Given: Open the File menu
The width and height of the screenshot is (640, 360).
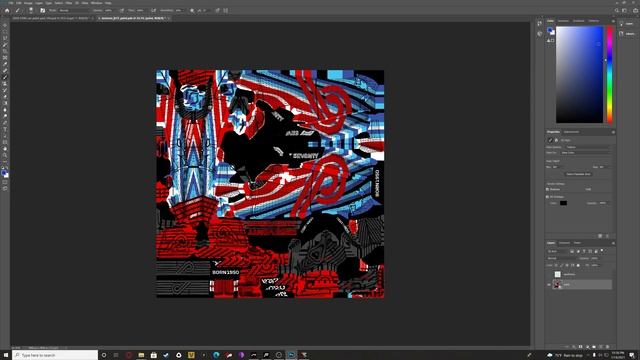Looking at the screenshot, I should click(11, 3).
